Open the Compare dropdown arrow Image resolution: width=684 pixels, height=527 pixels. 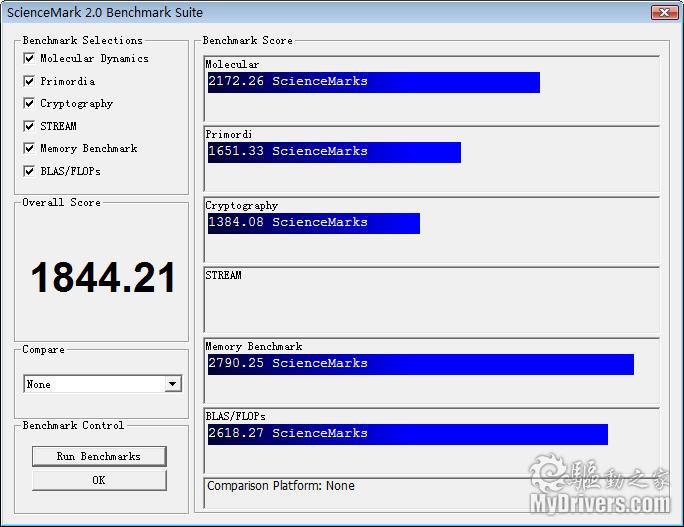[173, 384]
